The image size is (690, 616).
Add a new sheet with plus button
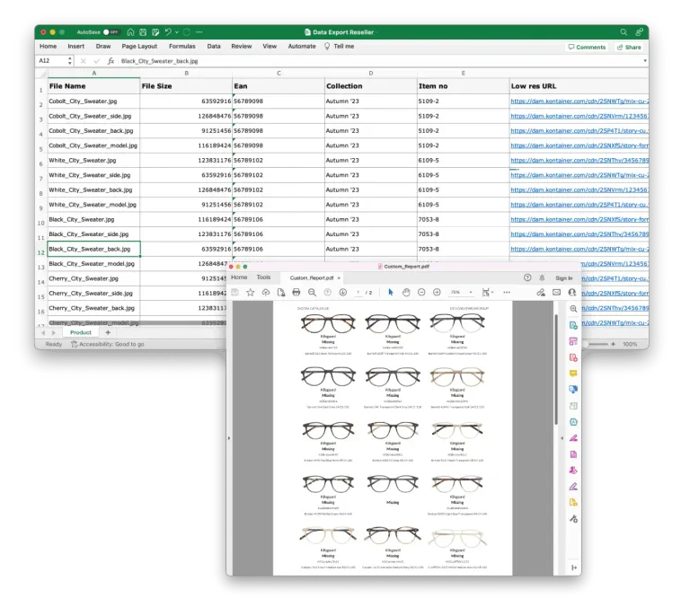click(108, 332)
